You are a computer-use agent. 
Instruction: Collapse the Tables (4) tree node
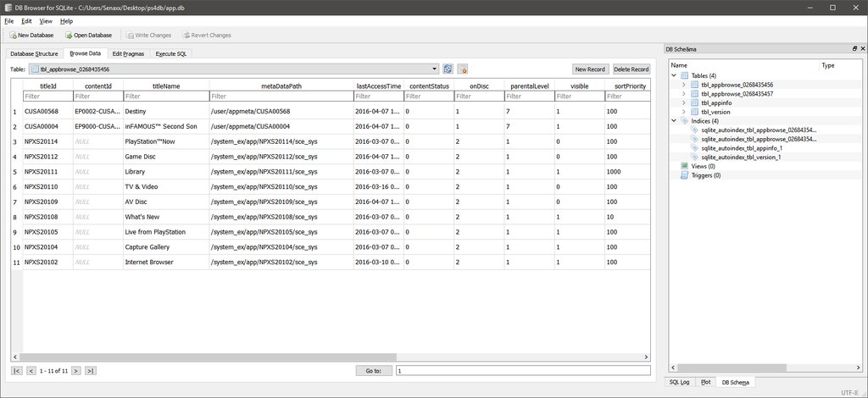tap(675, 75)
